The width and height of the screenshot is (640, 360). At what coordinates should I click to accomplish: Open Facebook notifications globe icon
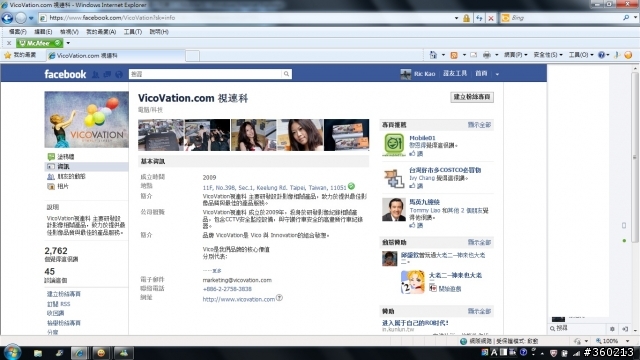pyautogui.click(x=119, y=74)
